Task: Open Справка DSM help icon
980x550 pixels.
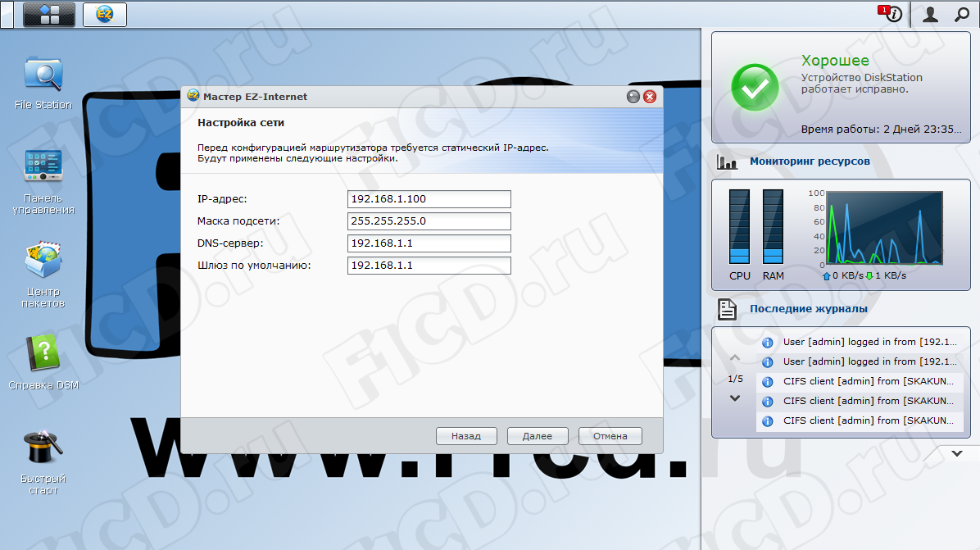Action: [43, 362]
